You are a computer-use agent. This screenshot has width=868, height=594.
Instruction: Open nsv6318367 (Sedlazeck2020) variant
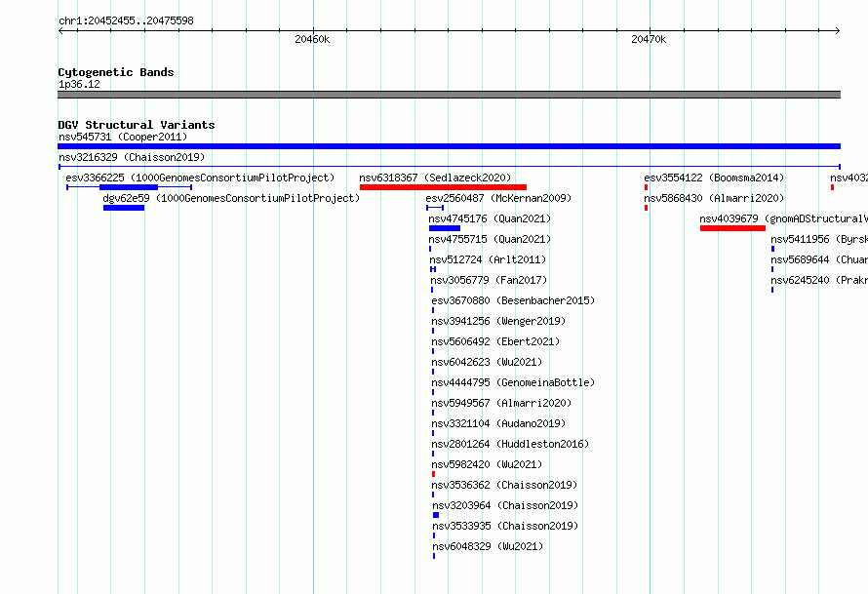(x=435, y=178)
